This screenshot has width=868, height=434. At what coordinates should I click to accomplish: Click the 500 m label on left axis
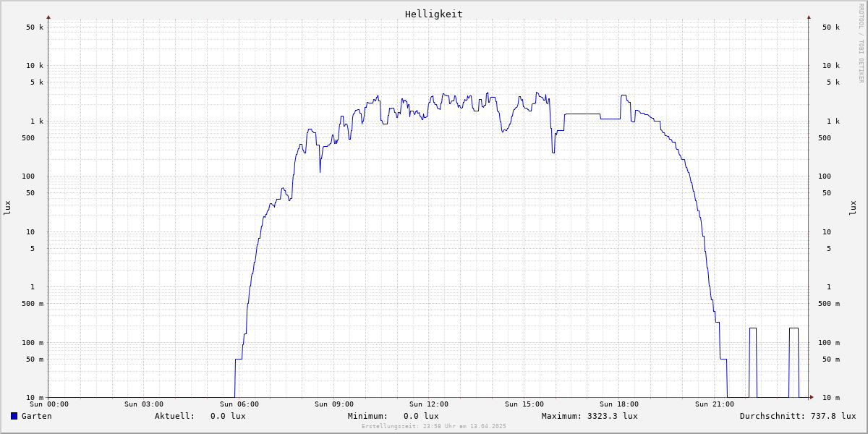pos(33,304)
